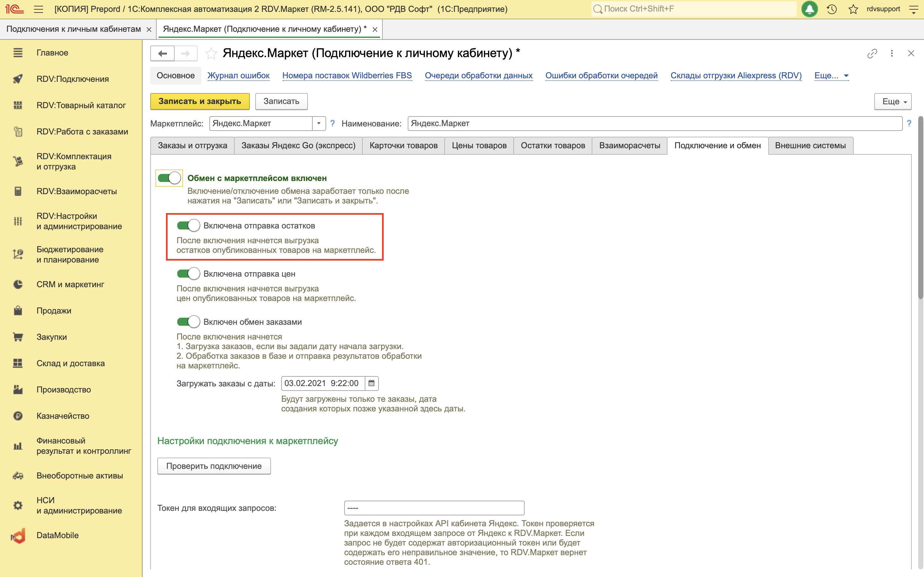Image resolution: width=924 pixels, height=577 pixels.
Task: Click the Журнал ошибок link
Action: (x=238, y=75)
